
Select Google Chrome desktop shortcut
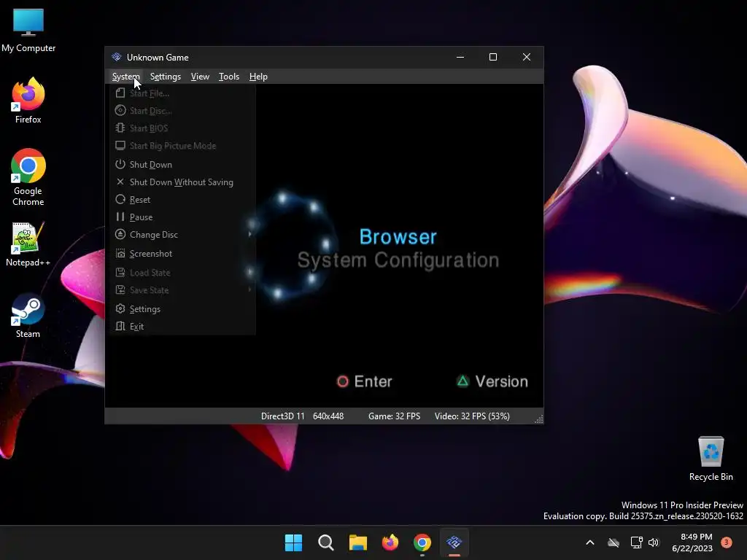point(28,177)
